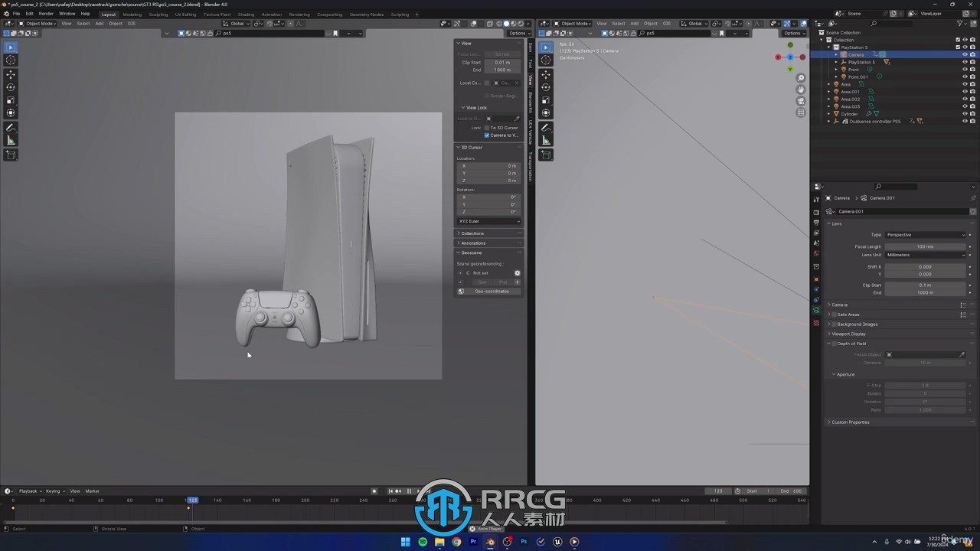Uncheck the Collection exclude checkbox
The image size is (980, 551).
tap(958, 40)
